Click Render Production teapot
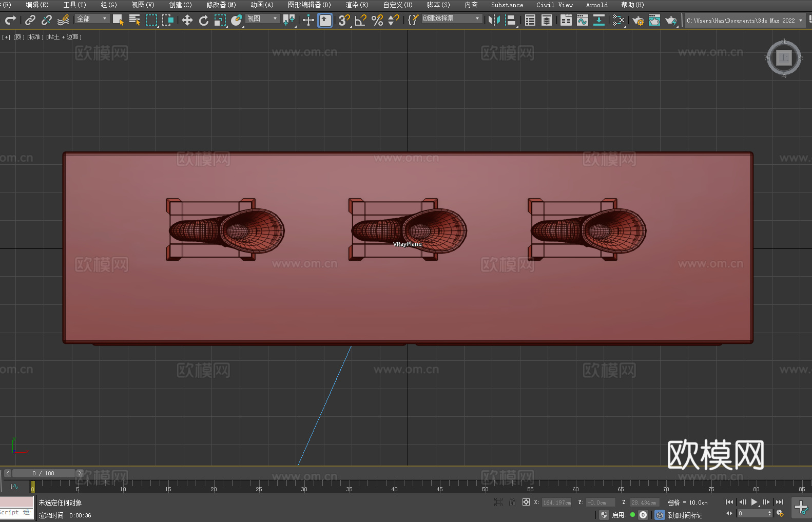The width and height of the screenshot is (812, 522). (x=671, y=20)
